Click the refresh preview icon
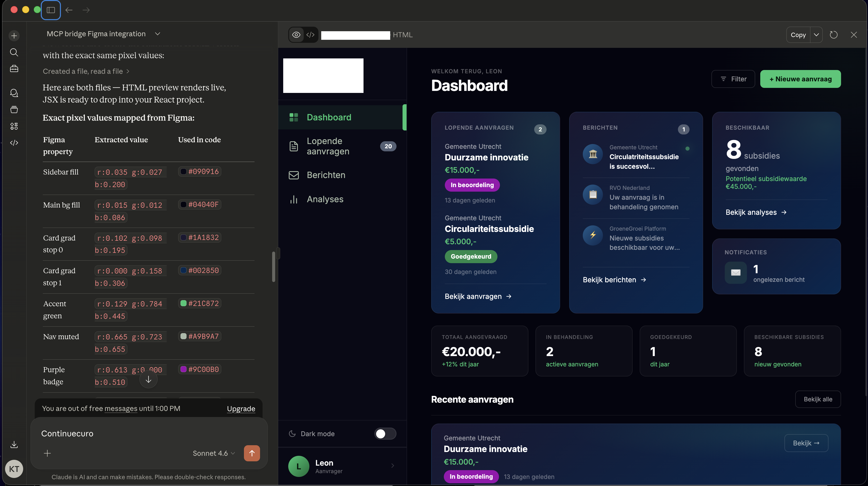 tap(834, 35)
